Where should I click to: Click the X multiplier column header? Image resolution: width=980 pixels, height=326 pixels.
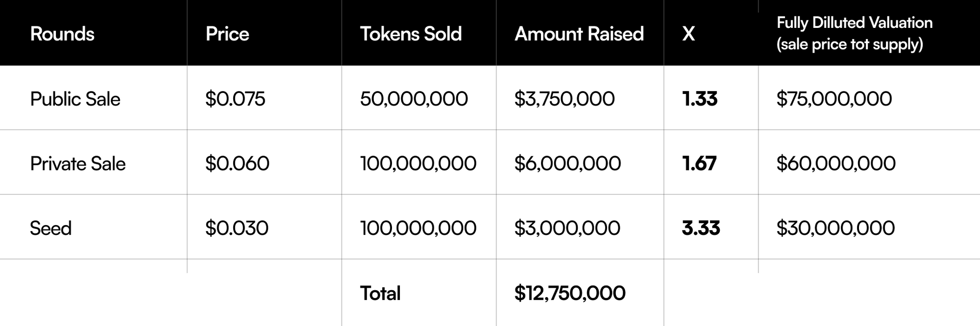(688, 34)
